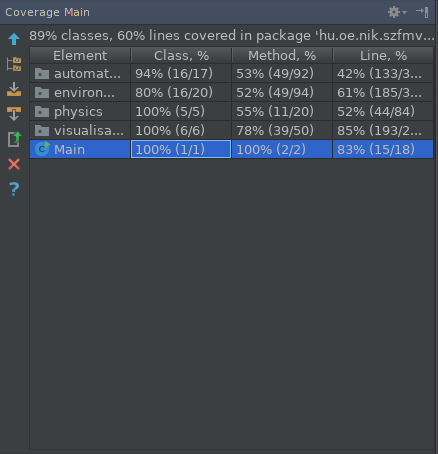This screenshot has width=438, height=454.
Task: Toggle Flatten Packages in coverage toolbar
Action: 14,64
